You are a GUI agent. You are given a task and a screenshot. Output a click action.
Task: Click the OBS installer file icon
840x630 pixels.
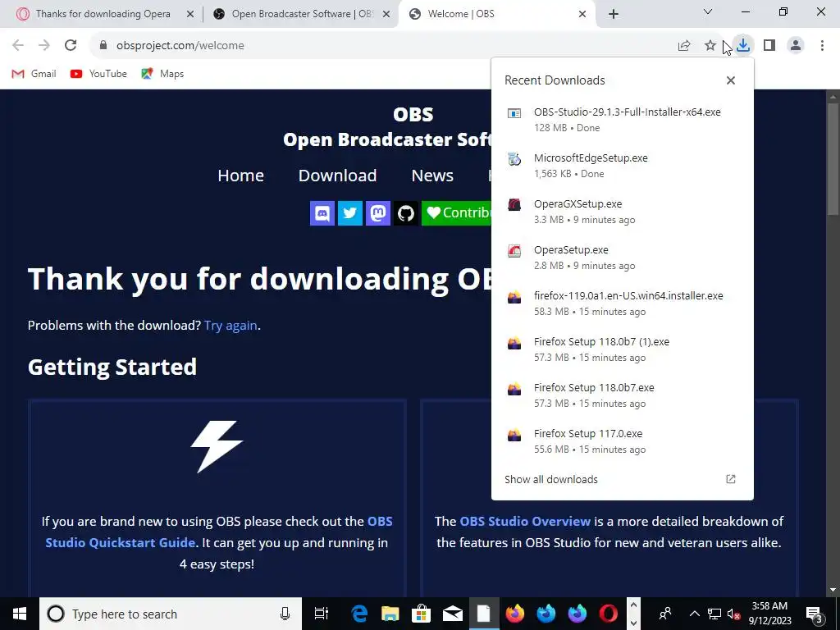tap(514, 113)
